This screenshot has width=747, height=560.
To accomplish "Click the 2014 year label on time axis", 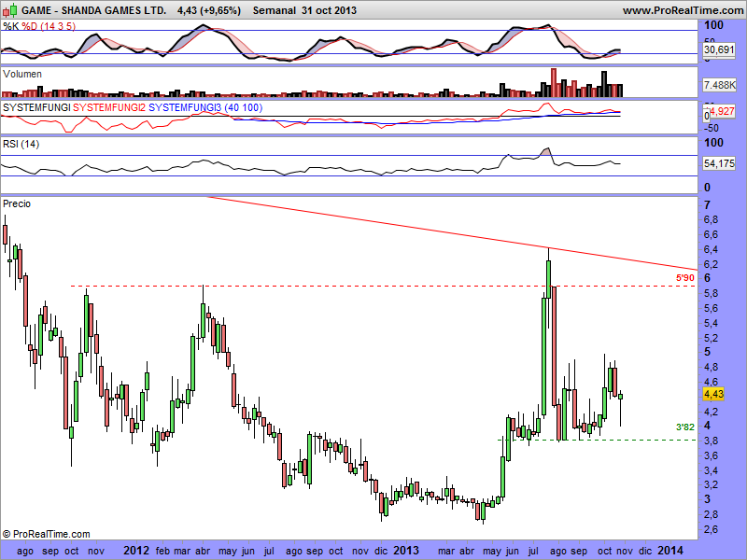I will 670,551.
